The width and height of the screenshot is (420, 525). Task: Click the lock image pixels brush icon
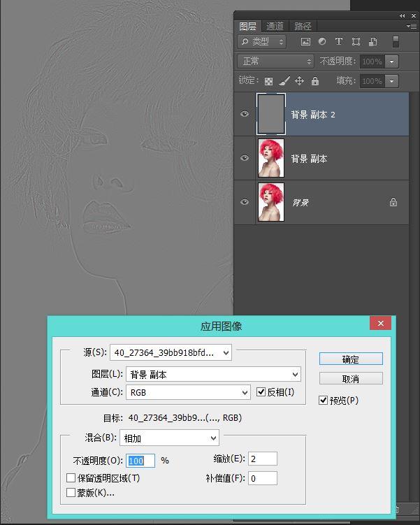coord(284,80)
